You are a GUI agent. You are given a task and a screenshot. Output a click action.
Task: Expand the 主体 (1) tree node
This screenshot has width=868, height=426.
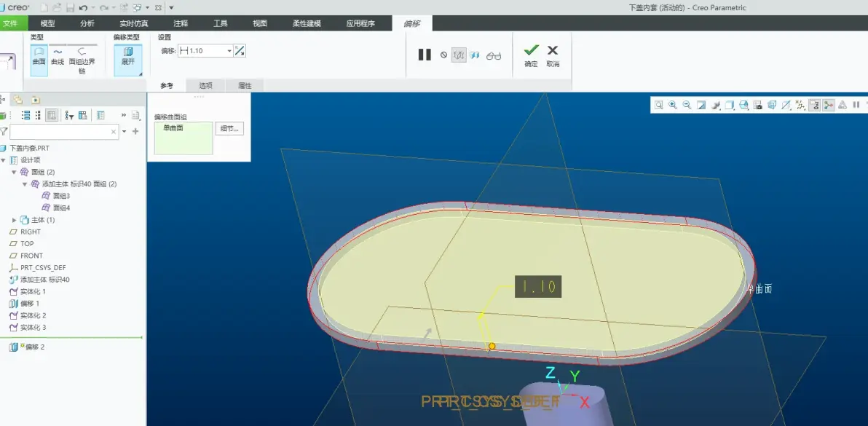tap(15, 220)
